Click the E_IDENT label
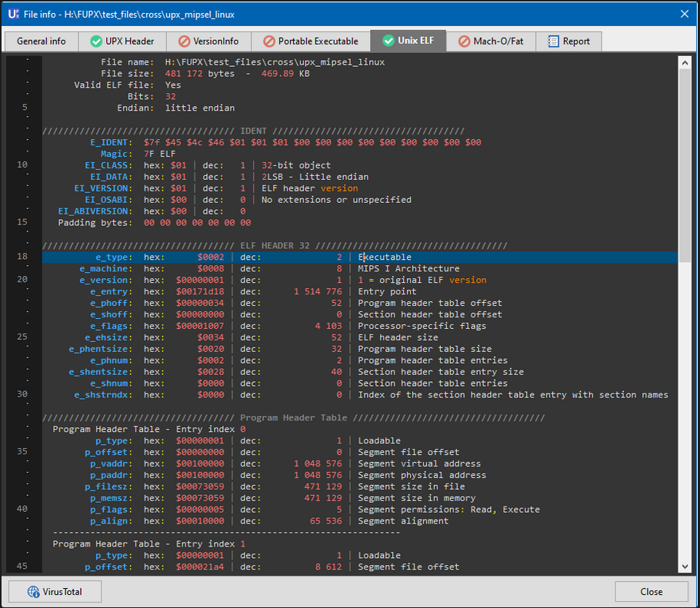Image resolution: width=700 pixels, height=608 pixels. tap(112, 142)
